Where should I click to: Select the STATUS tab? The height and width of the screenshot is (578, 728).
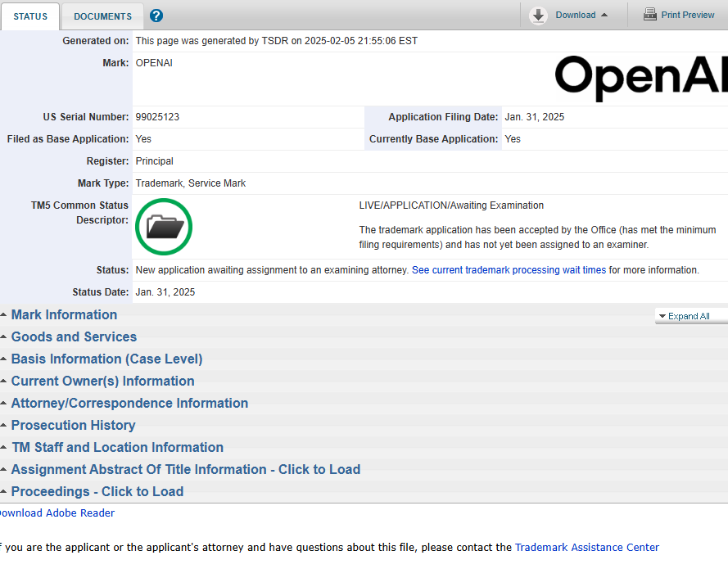pyautogui.click(x=30, y=16)
